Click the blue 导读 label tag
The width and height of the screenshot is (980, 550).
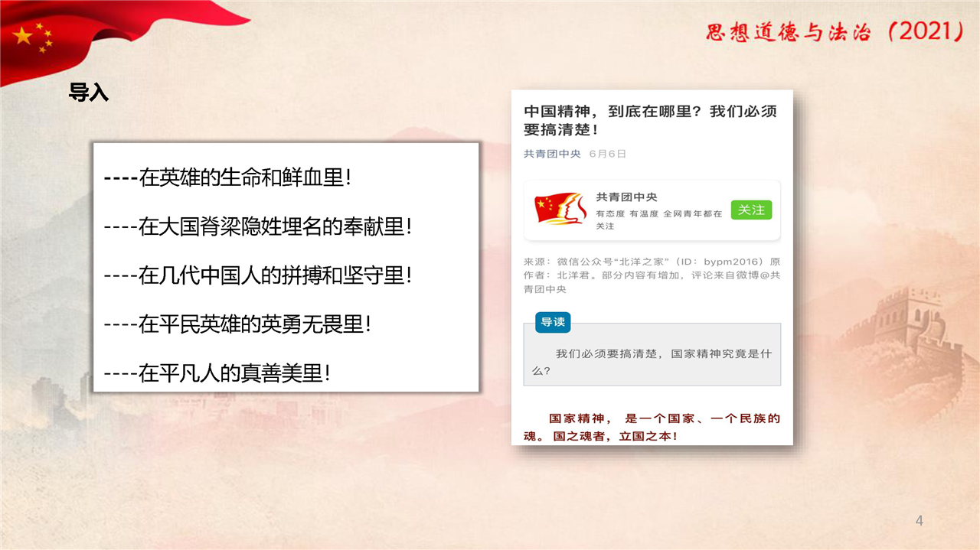coord(552,322)
